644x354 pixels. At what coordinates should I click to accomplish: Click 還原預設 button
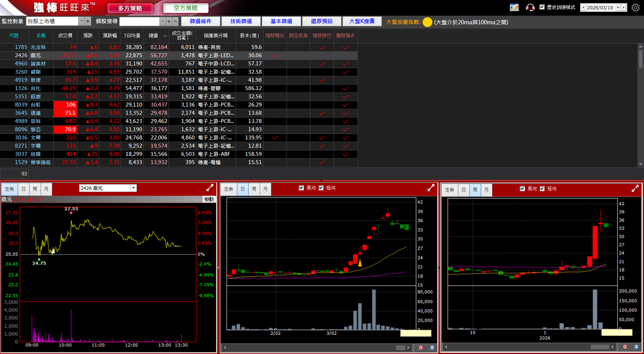pos(322,22)
